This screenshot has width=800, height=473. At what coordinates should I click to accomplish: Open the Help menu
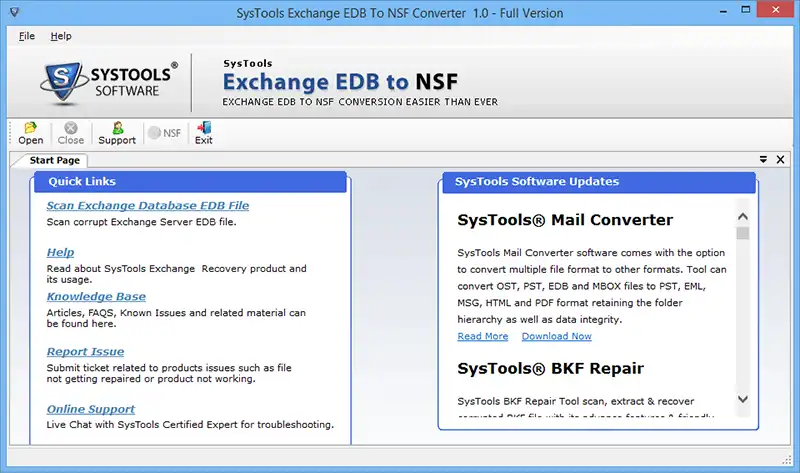point(61,36)
